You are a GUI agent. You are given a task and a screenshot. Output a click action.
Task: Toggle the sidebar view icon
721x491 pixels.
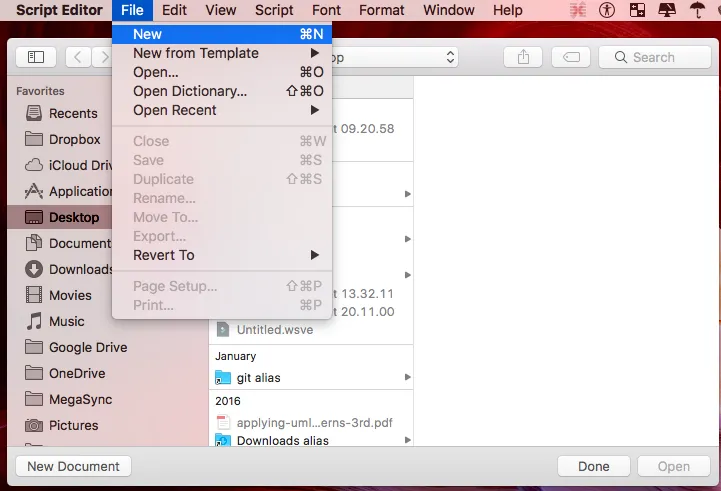[36, 57]
